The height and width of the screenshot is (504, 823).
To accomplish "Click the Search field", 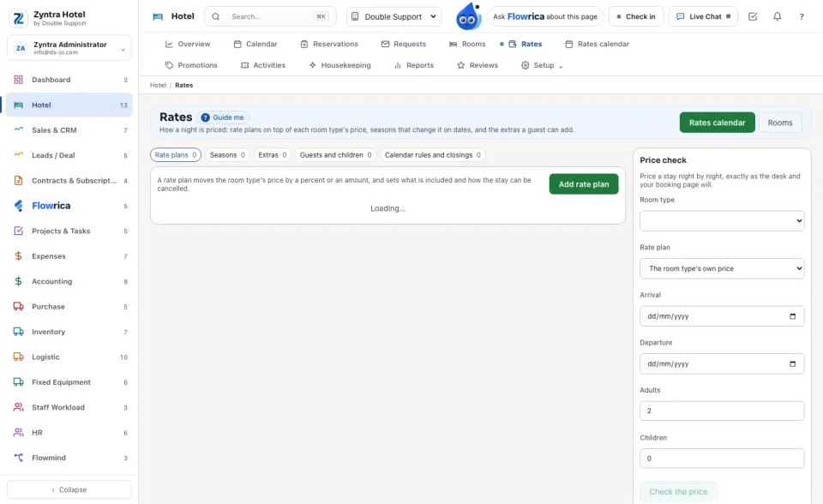I will pos(270,16).
